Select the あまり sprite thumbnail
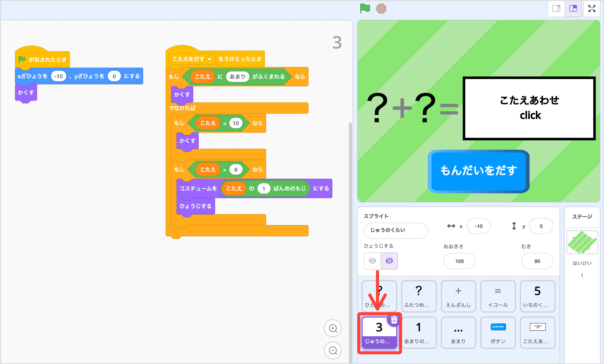The image size is (604, 364). (x=458, y=332)
